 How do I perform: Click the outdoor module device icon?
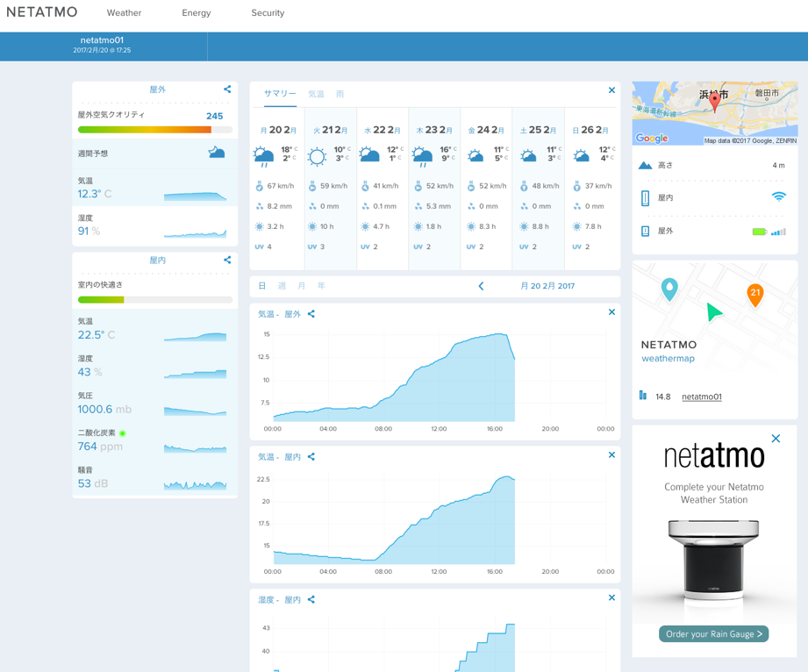coord(645,232)
